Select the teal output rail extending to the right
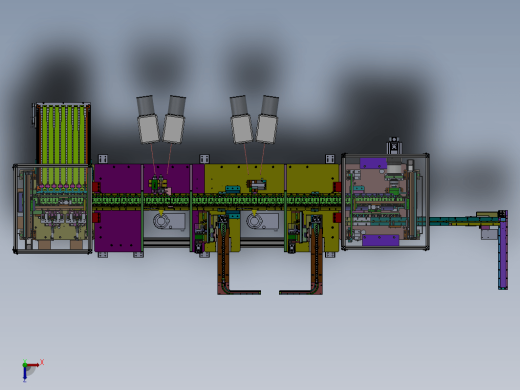This screenshot has height=390, width=520. pos(463,221)
